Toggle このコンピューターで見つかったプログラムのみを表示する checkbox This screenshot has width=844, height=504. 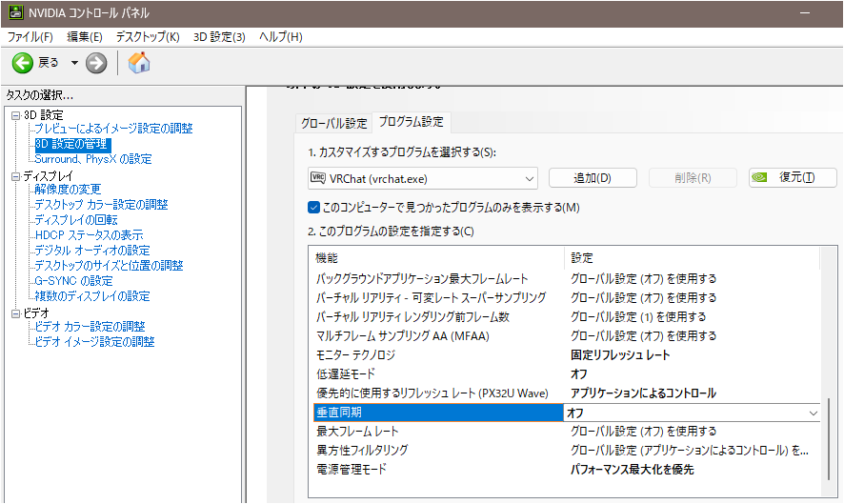tap(313, 208)
